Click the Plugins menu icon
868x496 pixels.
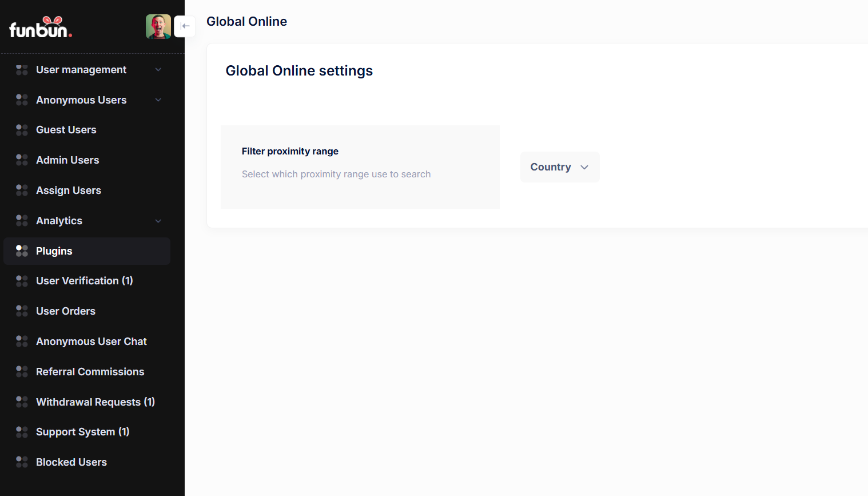pyautogui.click(x=22, y=251)
